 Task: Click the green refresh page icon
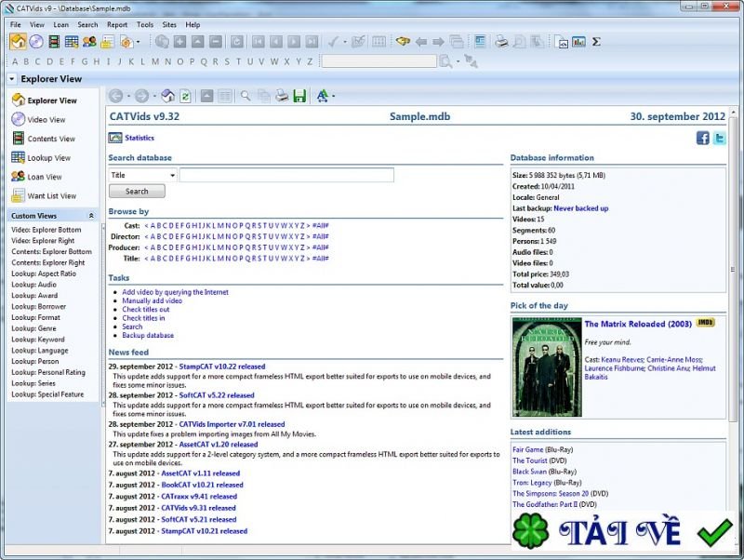[186, 96]
